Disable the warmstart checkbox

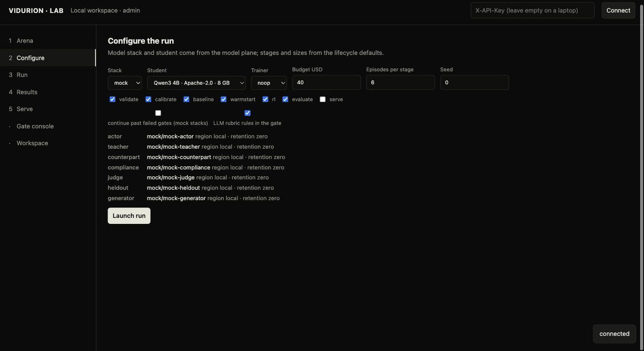pyautogui.click(x=223, y=99)
